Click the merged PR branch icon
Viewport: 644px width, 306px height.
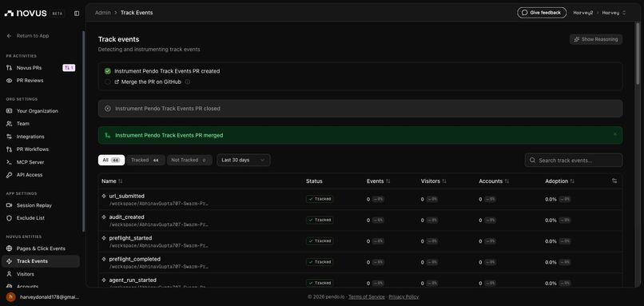[108, 135]
